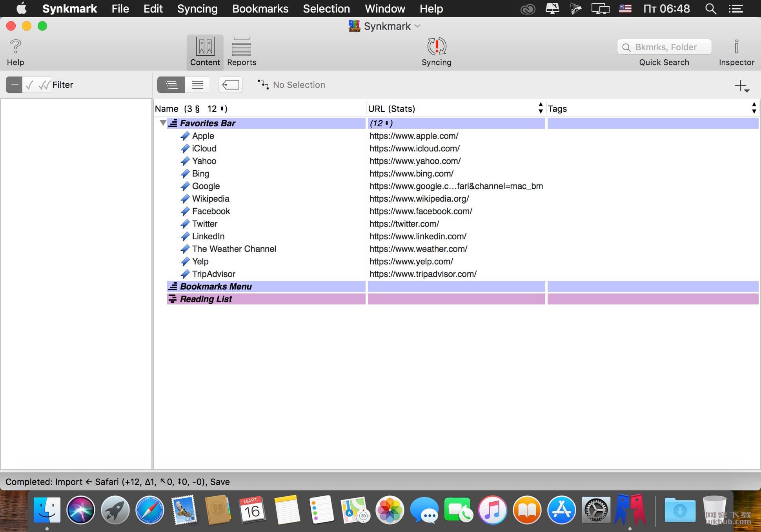Open the Syncing menu
Viewport: 761px width, 532px height.
(x=197, y=9)
